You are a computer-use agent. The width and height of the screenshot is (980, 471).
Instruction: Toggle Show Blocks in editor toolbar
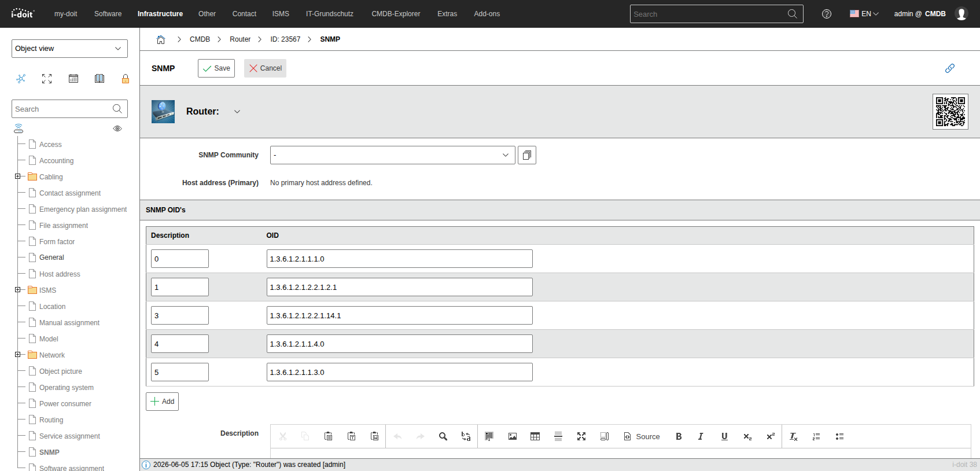[x=605, y=436]
